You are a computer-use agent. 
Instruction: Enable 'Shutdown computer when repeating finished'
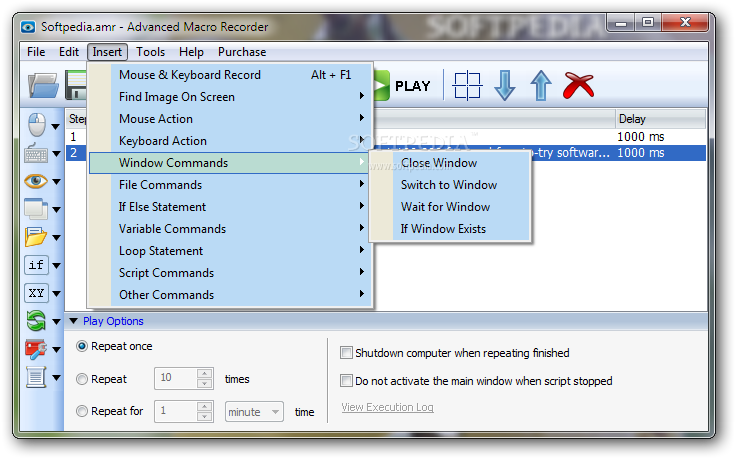coord(346,353)
